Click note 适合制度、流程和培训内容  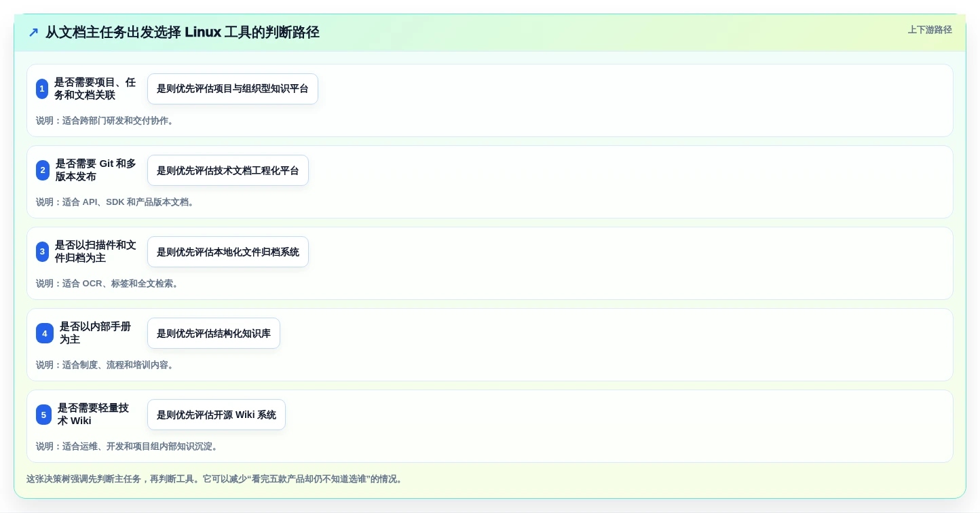(107, 365)
